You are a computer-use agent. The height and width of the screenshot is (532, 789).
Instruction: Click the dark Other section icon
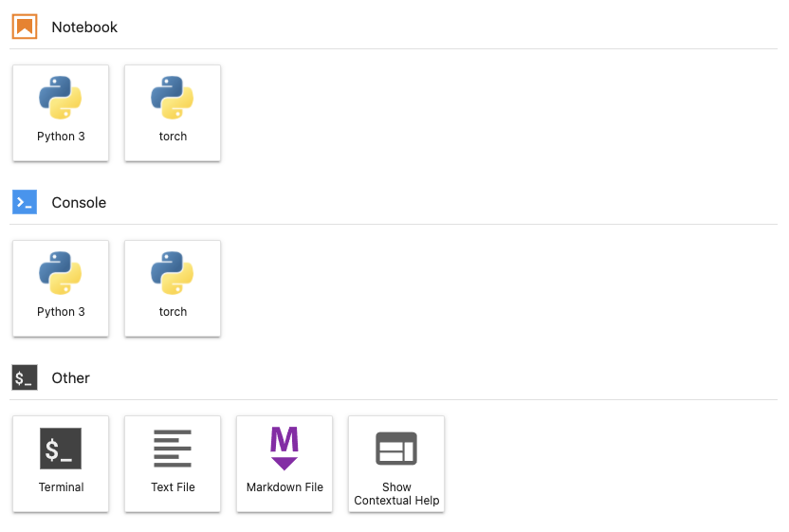pyautogui.click(x=25, y=378)
